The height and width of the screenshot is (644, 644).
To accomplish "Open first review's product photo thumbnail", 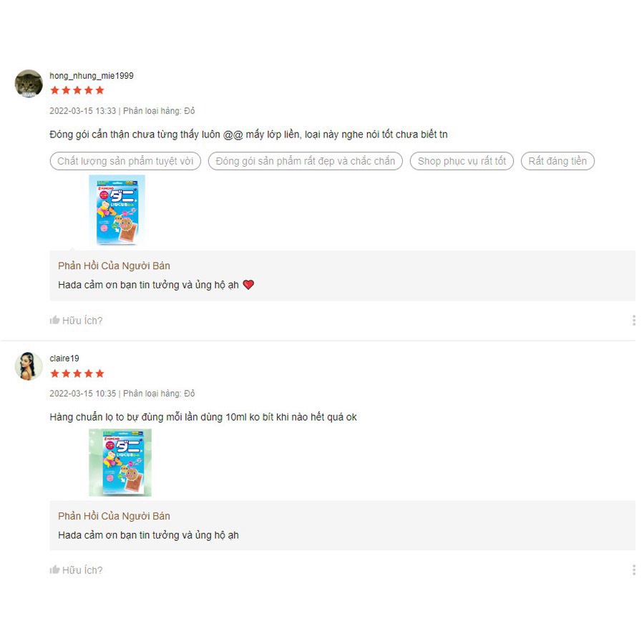I will point(117,210).
